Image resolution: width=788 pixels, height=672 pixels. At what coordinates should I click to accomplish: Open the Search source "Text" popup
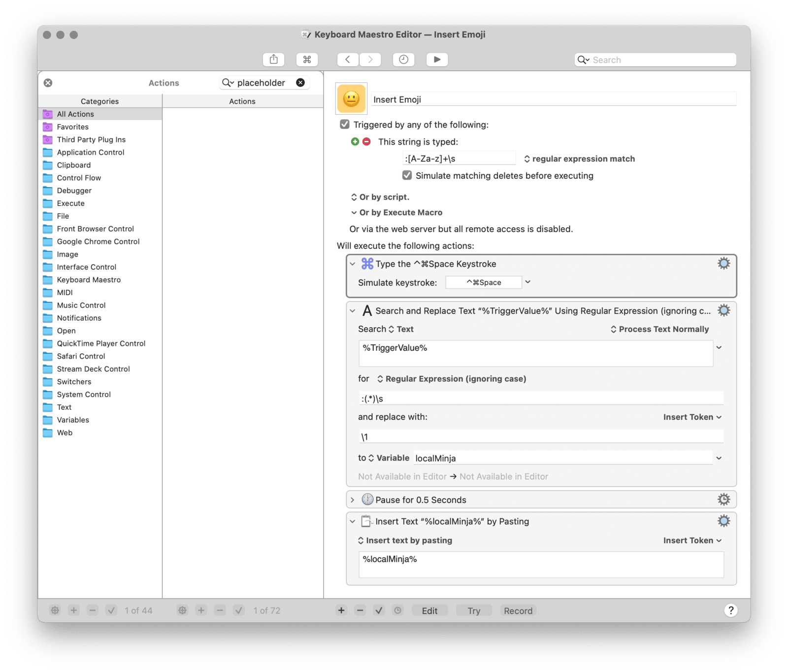[x=401, y=329]
